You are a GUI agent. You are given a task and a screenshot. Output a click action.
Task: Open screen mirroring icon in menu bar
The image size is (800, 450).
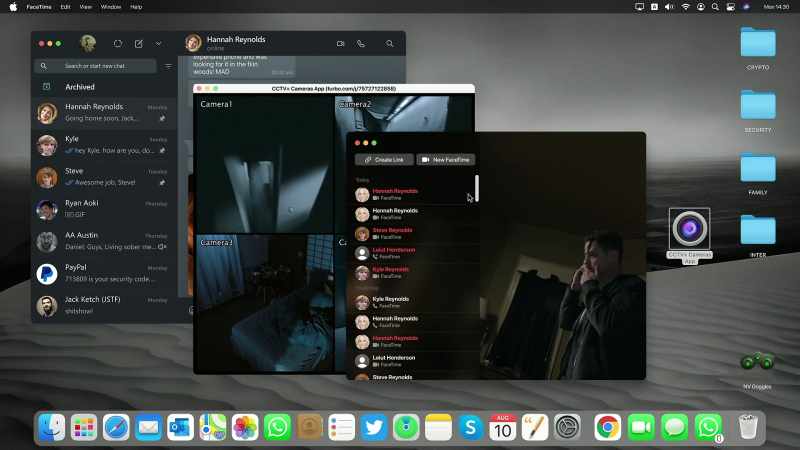pos(639,7)
